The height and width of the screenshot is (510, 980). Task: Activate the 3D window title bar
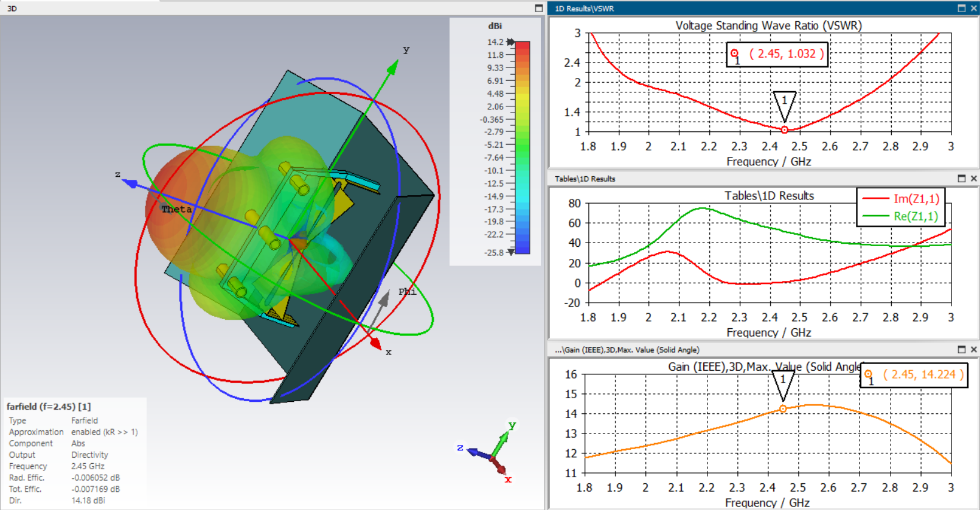268,9
